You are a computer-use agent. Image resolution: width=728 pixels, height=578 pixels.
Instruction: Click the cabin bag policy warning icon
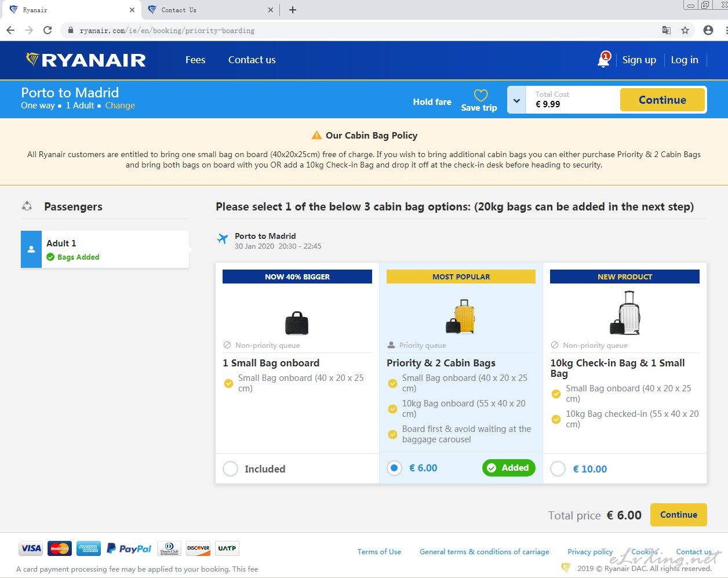(316, 135)
